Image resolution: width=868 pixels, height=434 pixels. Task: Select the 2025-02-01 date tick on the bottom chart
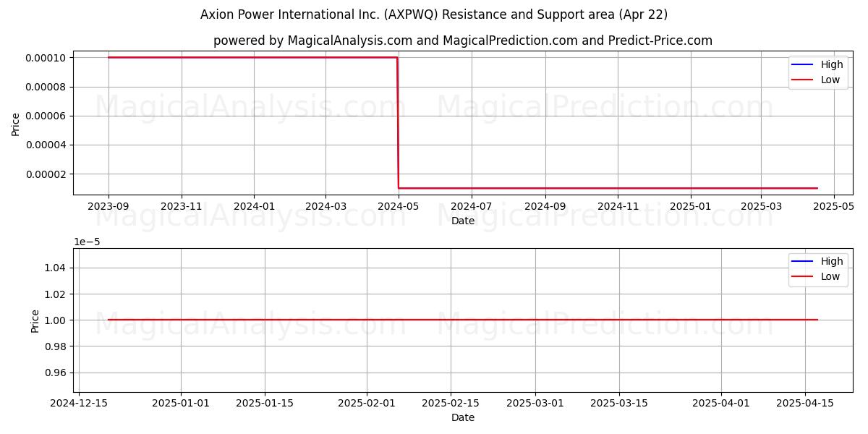367,402
